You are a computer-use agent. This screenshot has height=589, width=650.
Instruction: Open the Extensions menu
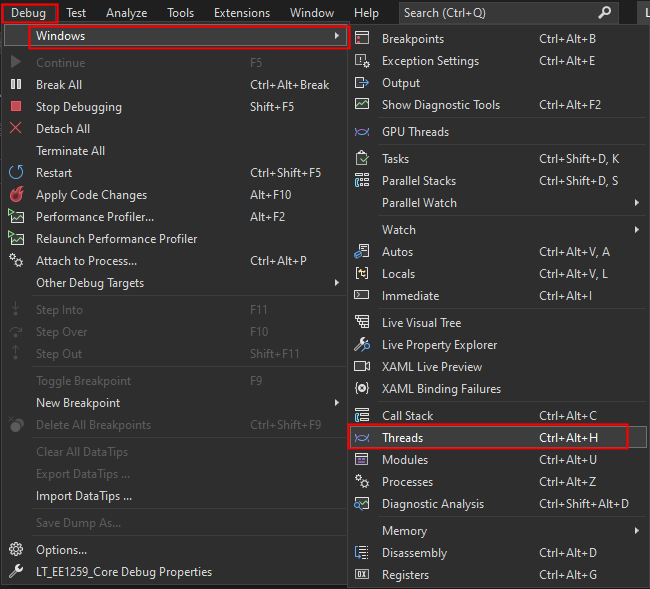click(242, 13)
